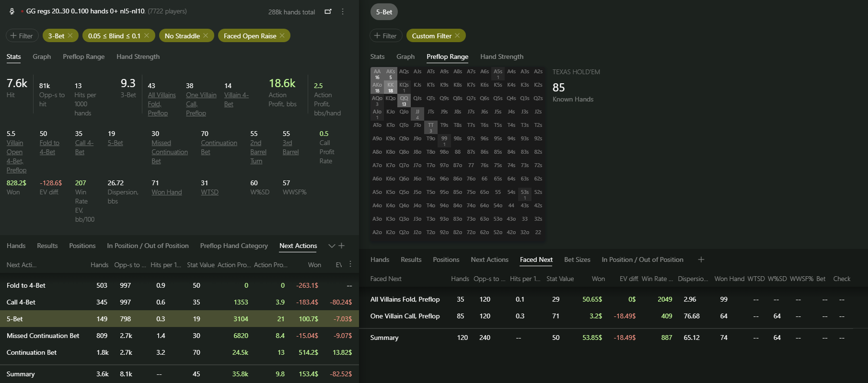
Task: Remove the Faced Open Raise filter
Action: coord(282,36)
